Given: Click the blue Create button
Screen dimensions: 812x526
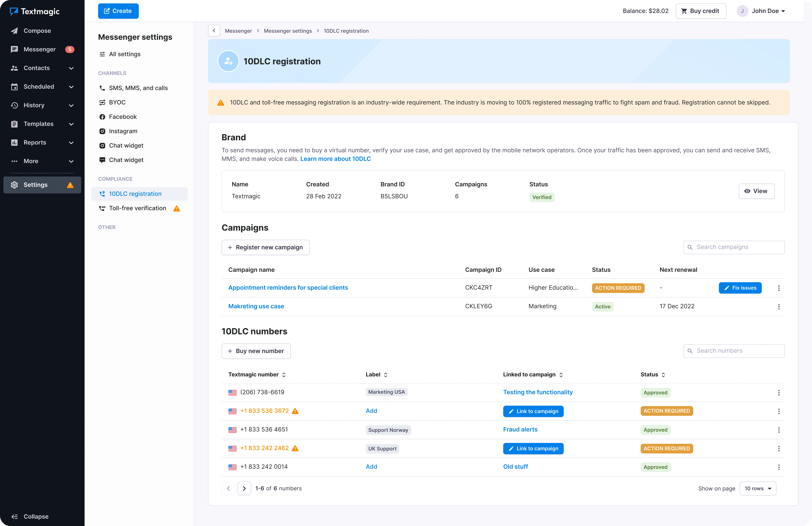Looking at the screenshot, I should click(x=118, y=11).
